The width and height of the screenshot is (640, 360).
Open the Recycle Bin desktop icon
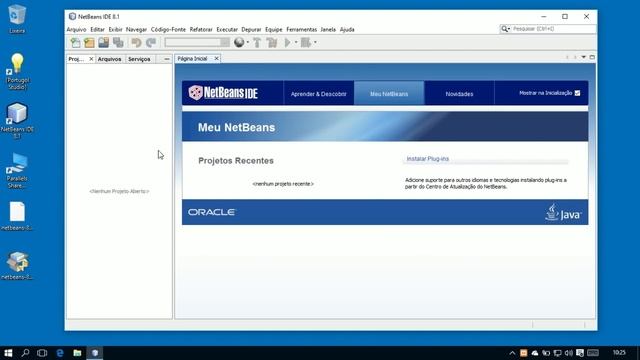[17, 19]
